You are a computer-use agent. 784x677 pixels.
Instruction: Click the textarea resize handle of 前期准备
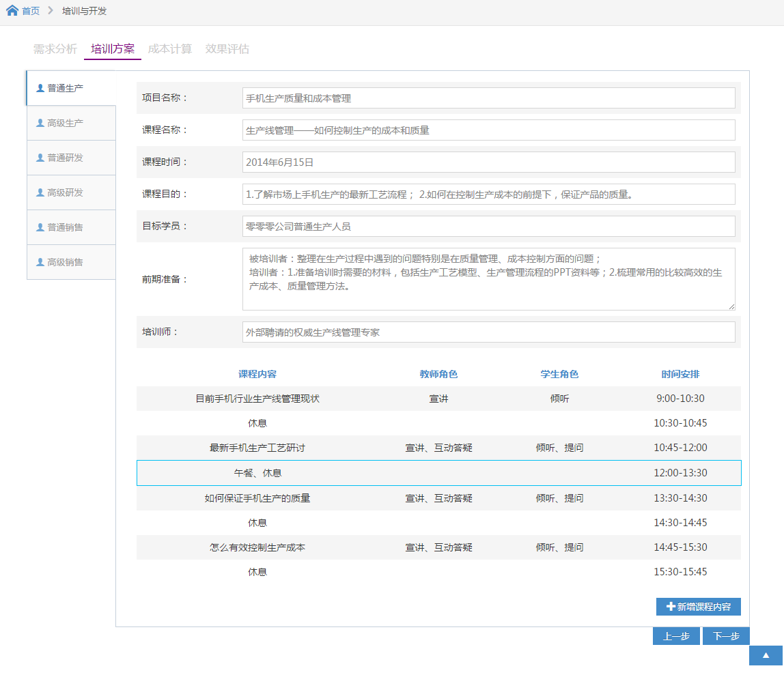coord(731,306)
